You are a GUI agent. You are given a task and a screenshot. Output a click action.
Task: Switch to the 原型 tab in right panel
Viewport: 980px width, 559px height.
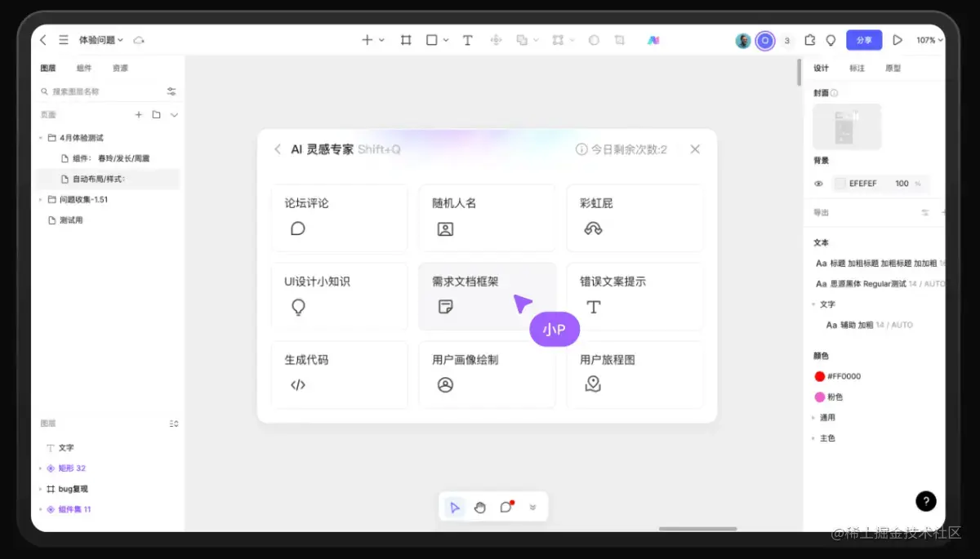tap(893, 69)
